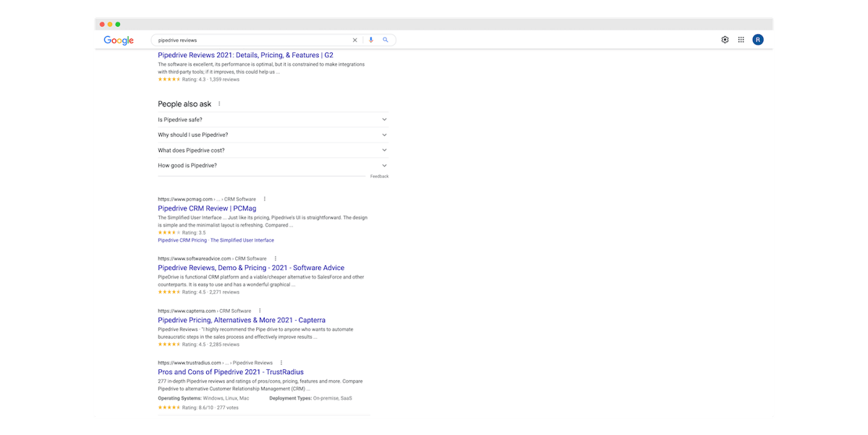Image resolution: width=868 pixels, height=435 pixels.
Task: Expand 'What does Pipedrive cost?' question
Action: (273, 151)
